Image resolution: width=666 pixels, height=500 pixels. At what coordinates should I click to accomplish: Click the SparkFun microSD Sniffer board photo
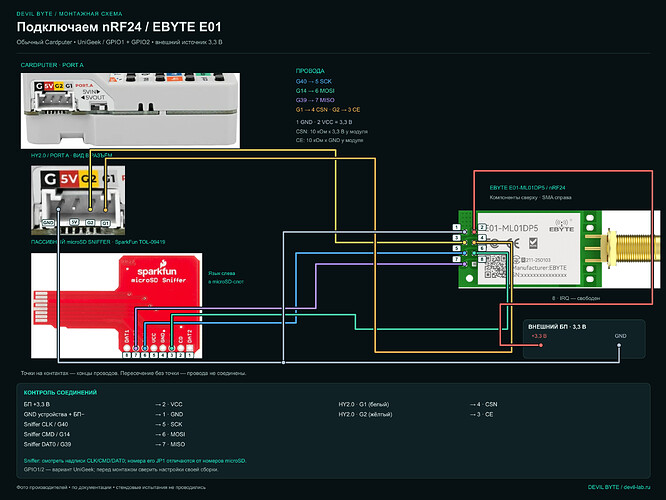coord(116,306)
